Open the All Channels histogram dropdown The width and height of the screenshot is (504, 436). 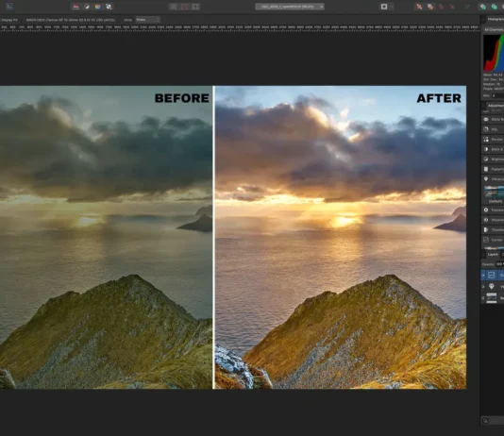pos(494,29)
